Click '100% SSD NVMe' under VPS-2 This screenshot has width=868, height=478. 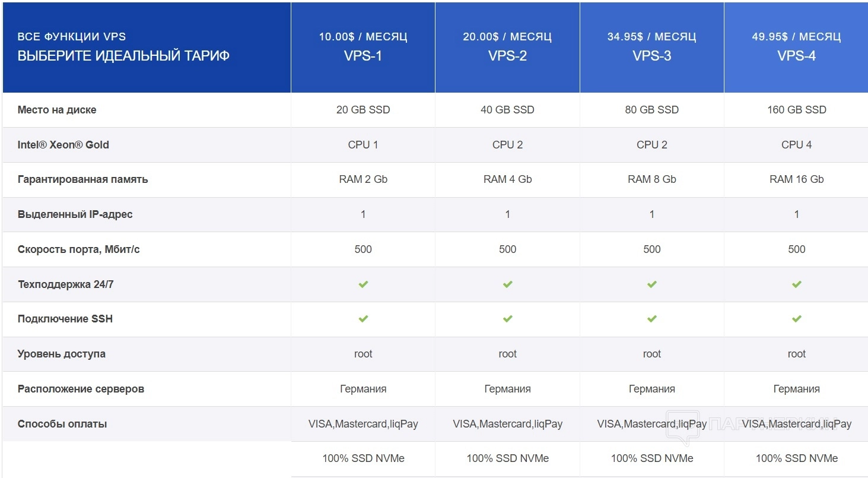507,458
